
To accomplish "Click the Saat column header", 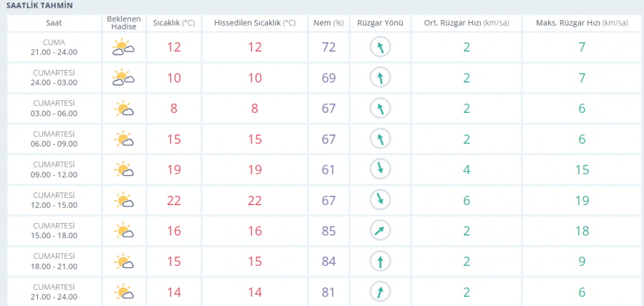I will coord(54,23).
